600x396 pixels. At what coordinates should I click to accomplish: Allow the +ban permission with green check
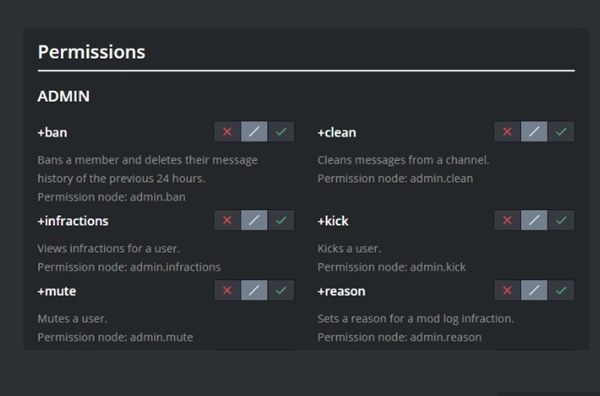click(281, 132)
